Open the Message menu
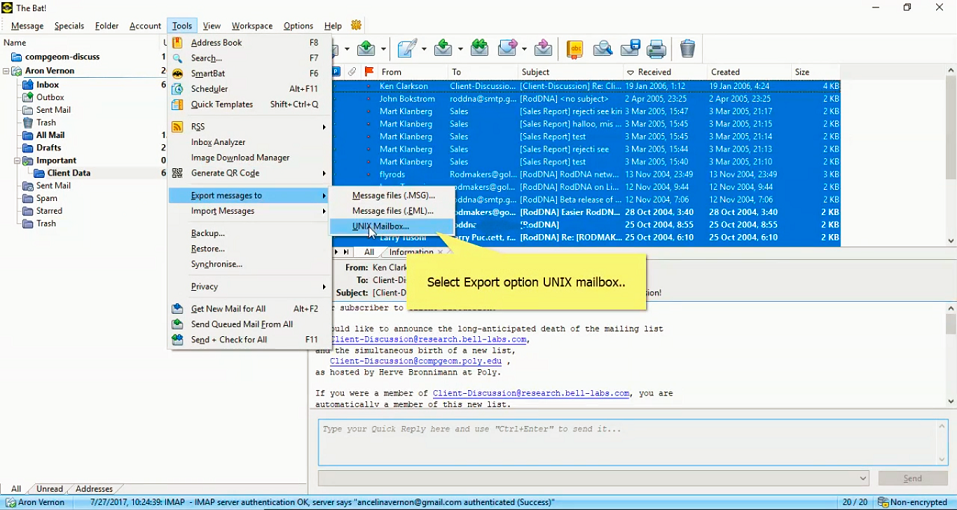Viewport: 957px width, 510px height. click(27, 26)
